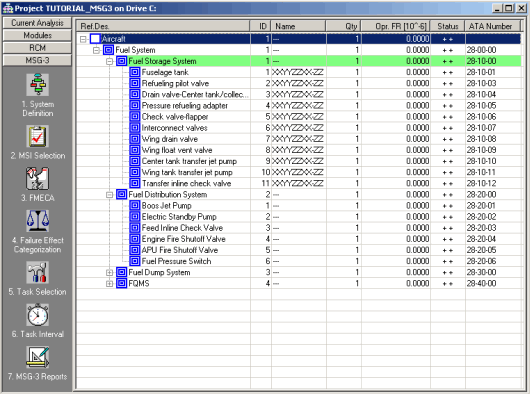Collapse the Fuel Distribution System node
Image resolution: width=530 pixels, height=394 pixels.
pyautogui.click(x=109, y=195)
